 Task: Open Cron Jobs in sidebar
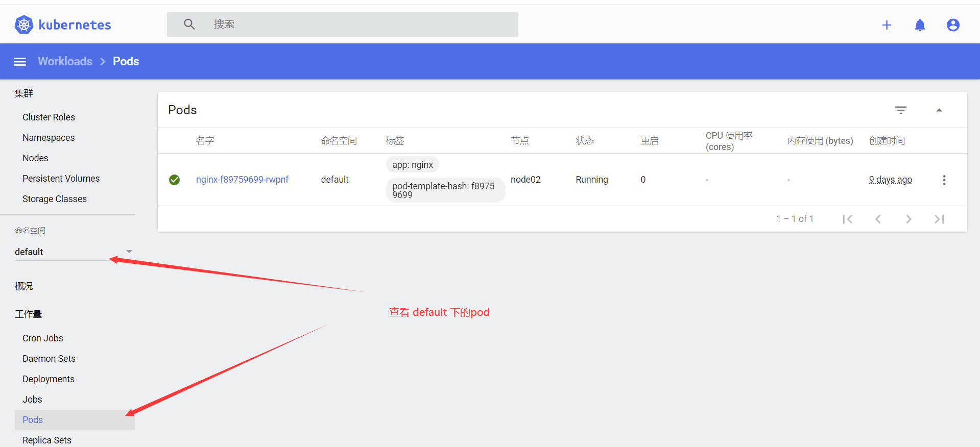(x=43, y=338)
